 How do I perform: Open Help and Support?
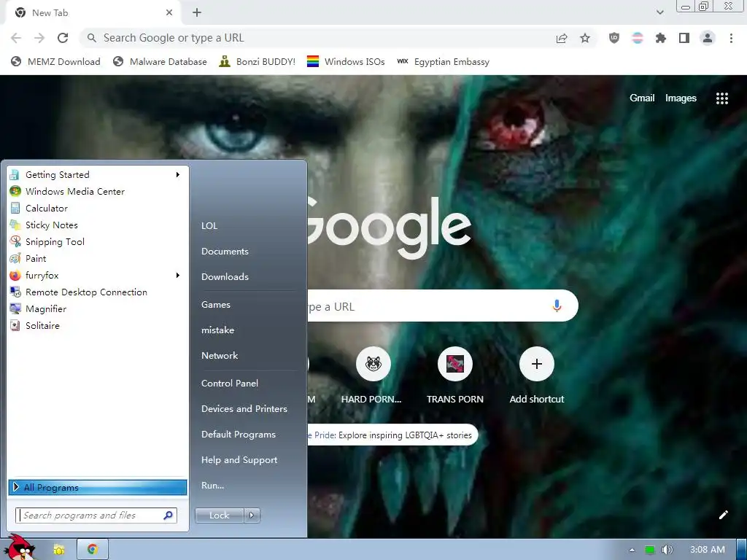tap(239, 460)
